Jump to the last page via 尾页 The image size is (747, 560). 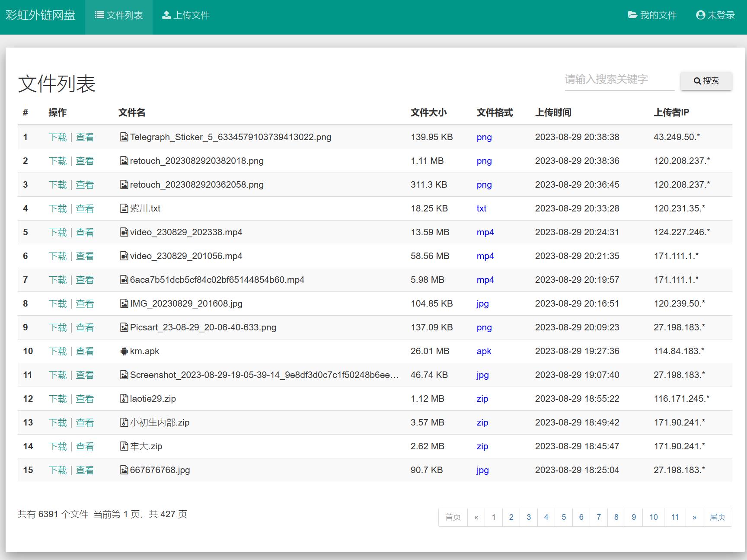click(717, 517)
